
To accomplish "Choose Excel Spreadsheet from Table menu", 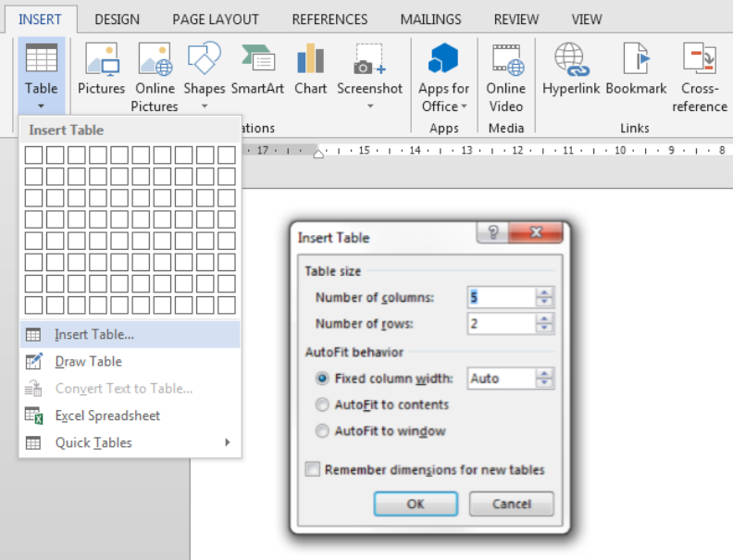I will 106,416.
